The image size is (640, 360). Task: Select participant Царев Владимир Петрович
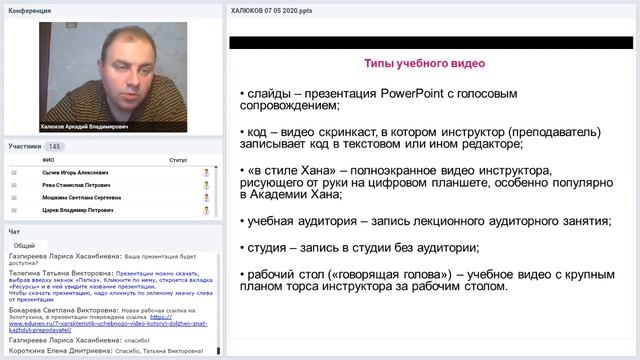78,211
